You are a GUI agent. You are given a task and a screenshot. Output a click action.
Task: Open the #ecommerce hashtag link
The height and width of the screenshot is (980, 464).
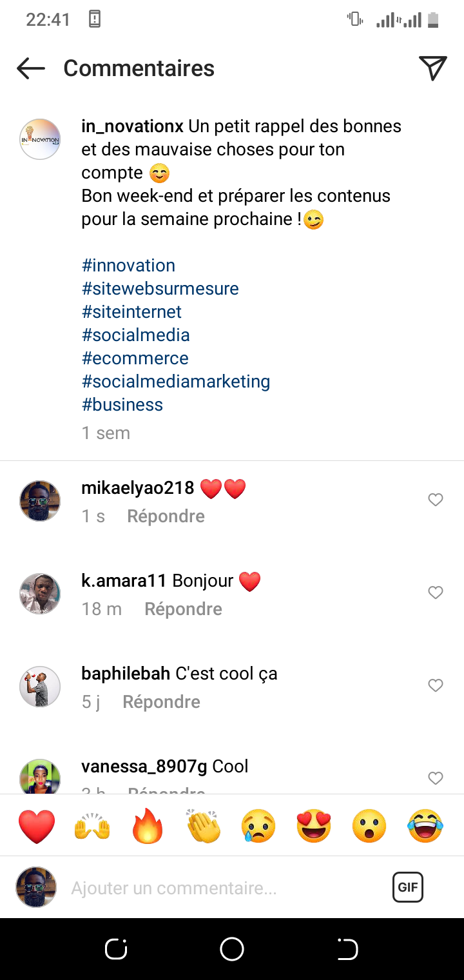135,358
